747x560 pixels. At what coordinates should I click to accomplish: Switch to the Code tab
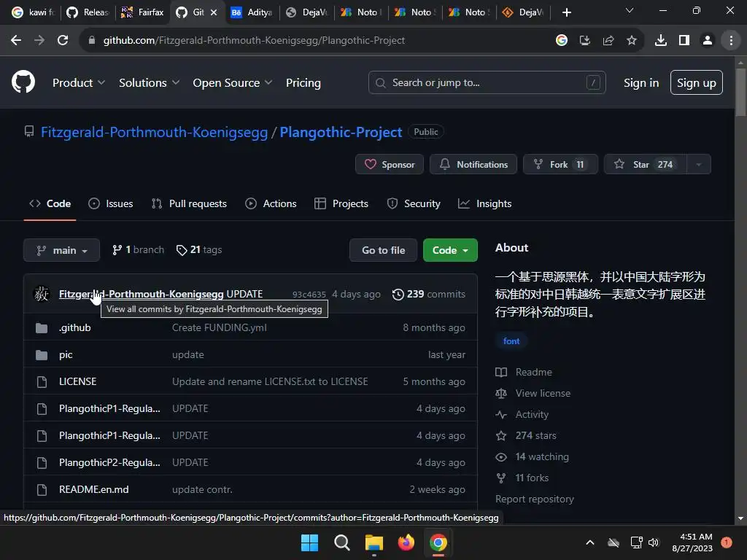tap(50, 204)
